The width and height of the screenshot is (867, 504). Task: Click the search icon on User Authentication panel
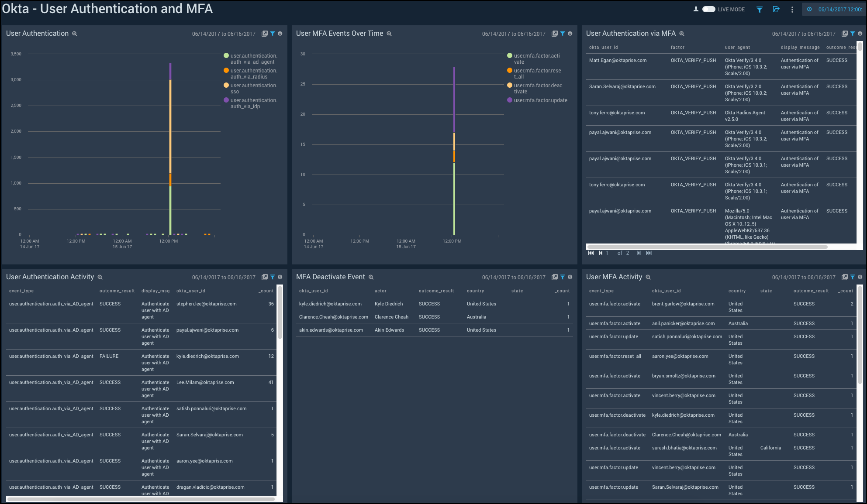[73, 34]
